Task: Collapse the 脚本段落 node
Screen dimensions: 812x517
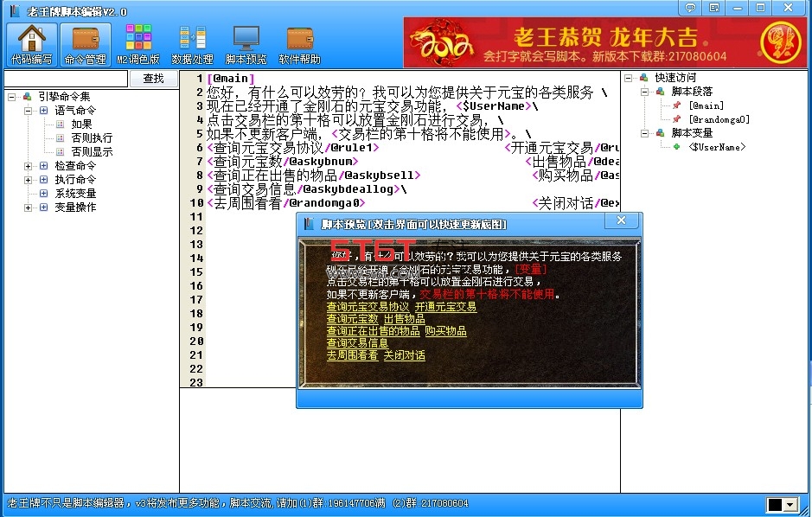Action: point(644,92)
